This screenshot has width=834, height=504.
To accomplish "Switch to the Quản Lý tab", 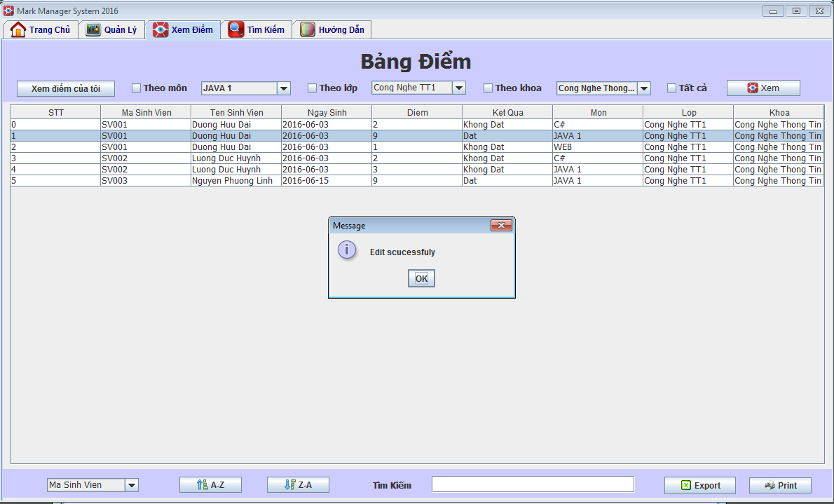I will (111, 29).
